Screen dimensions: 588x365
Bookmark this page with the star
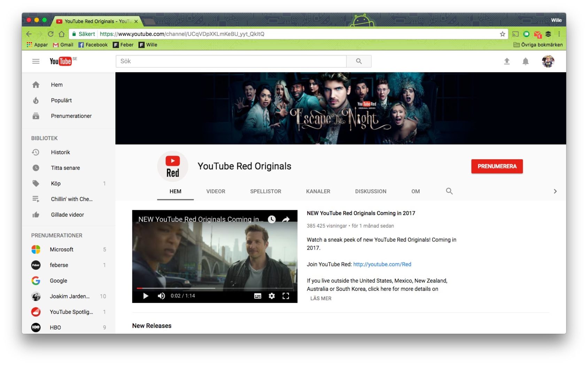502,34
